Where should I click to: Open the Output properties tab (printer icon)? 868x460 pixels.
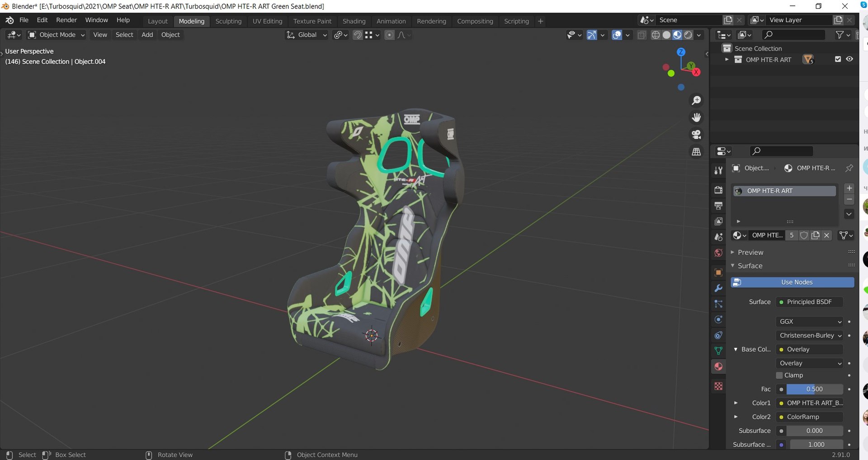718,206
